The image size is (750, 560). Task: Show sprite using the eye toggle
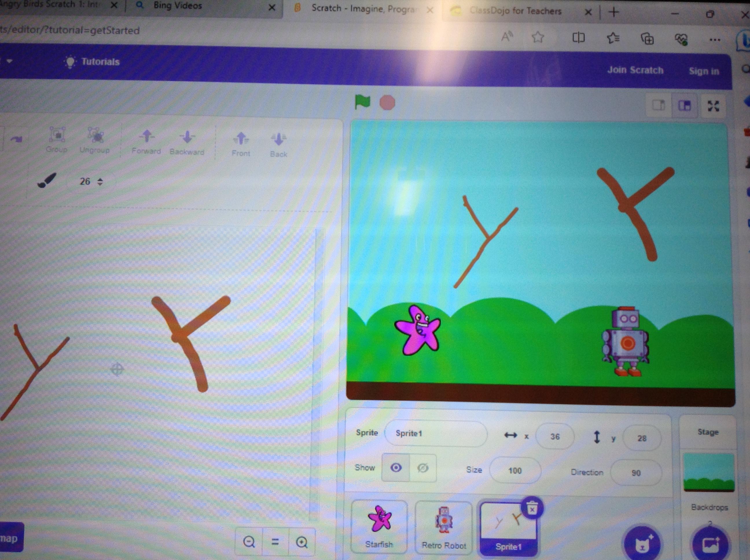coord(396,468)
